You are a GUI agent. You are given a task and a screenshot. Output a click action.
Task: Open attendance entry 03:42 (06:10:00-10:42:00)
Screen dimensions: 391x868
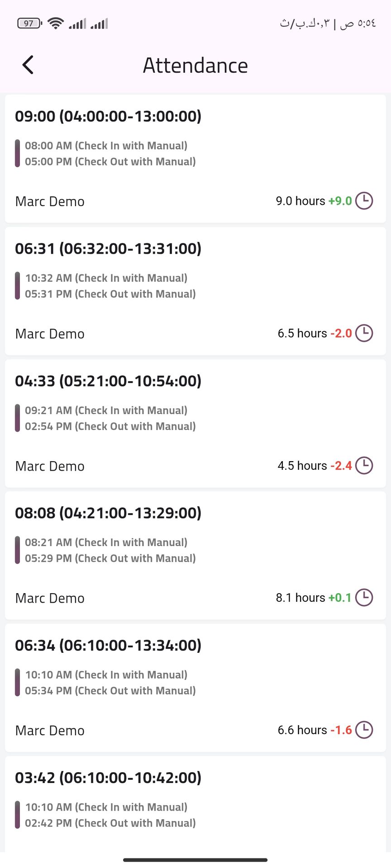(x=108, y=778)
